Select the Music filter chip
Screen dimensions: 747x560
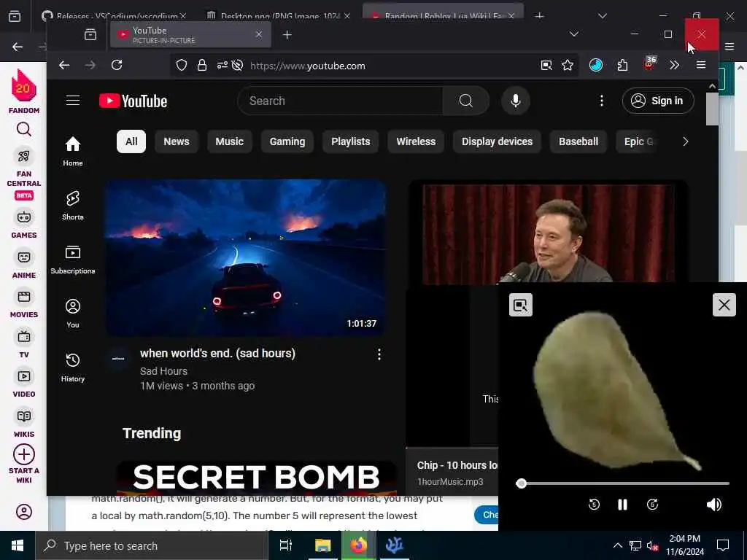(x=229, y=141)
